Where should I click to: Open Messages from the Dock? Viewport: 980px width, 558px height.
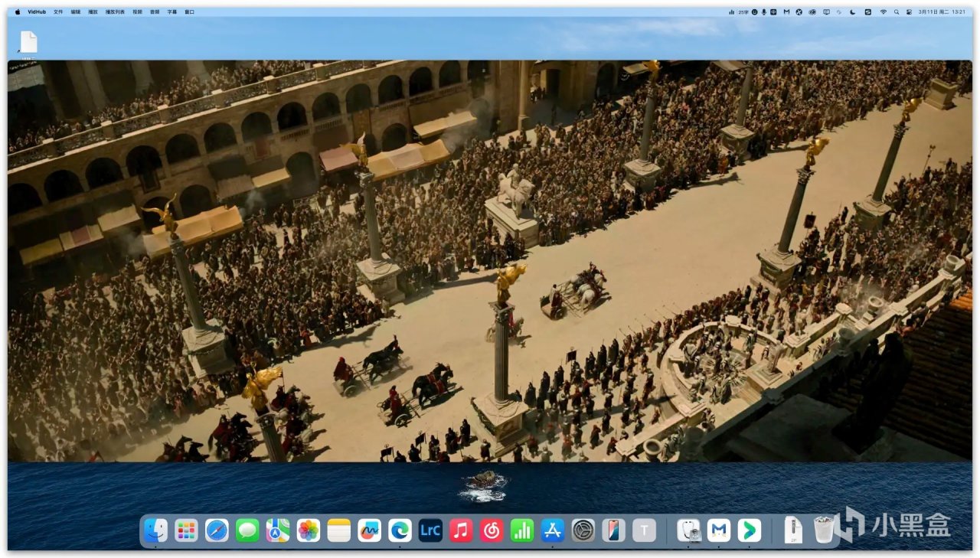tap(247, 530)
